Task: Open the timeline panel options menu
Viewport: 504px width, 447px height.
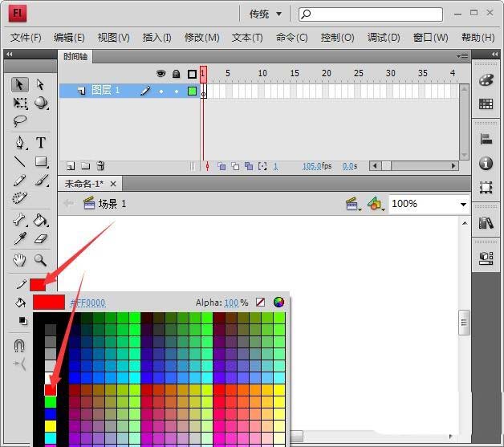Action: 462,56
